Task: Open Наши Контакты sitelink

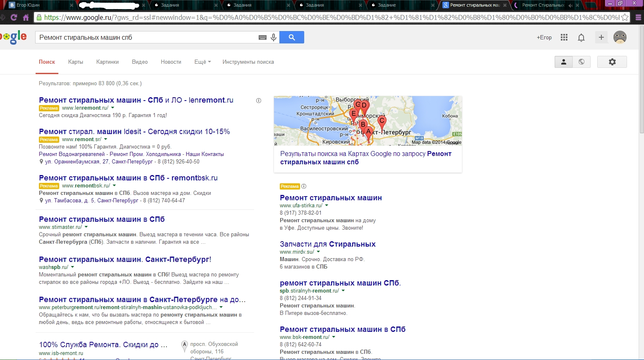Action: point(205,154)
